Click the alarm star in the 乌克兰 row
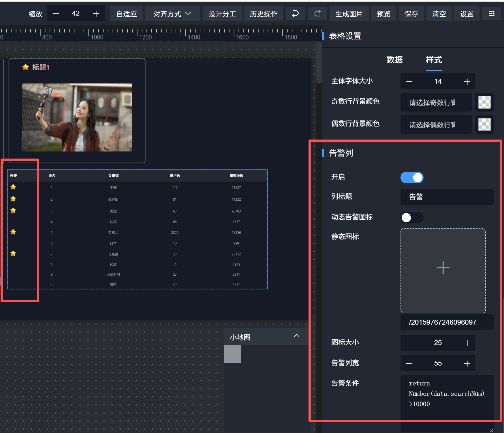This screenshot has height=433, width=504. coord(13,254)
